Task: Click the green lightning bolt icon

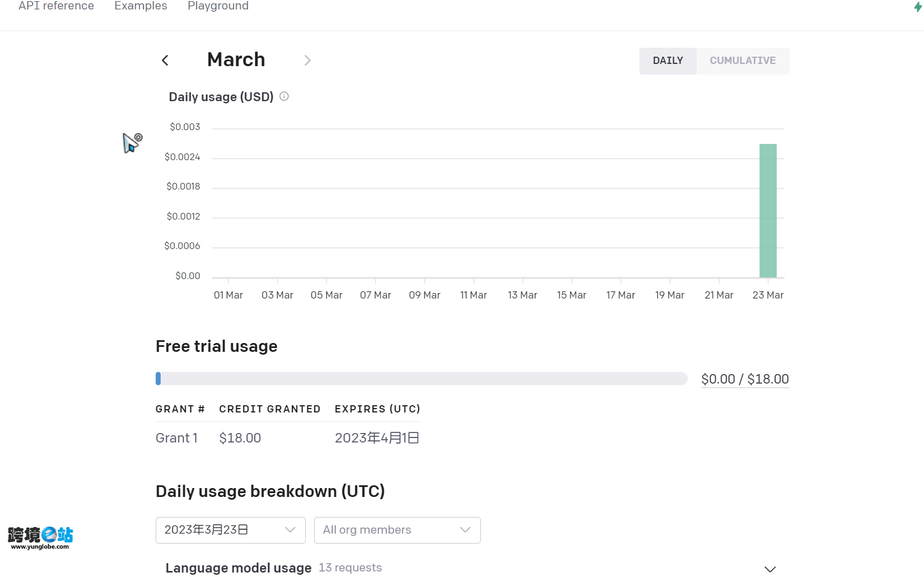Action: [918, 7]
